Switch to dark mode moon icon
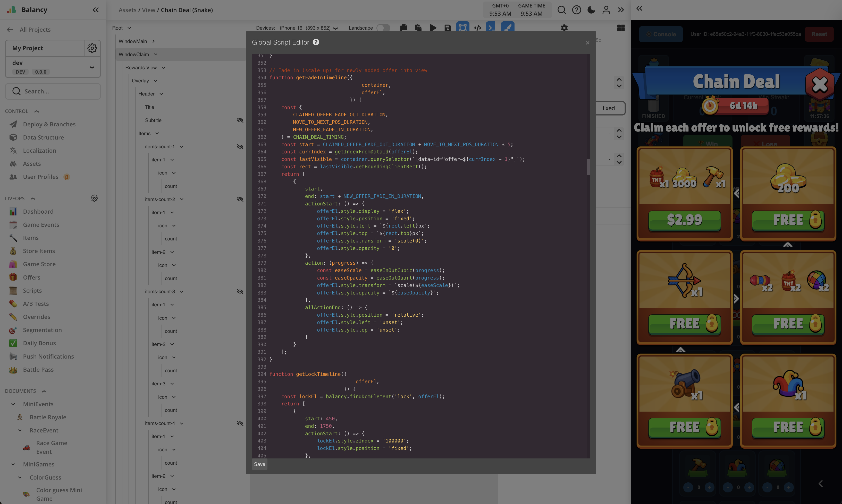This screenshot has height=504, width=842. coord(591,10)
